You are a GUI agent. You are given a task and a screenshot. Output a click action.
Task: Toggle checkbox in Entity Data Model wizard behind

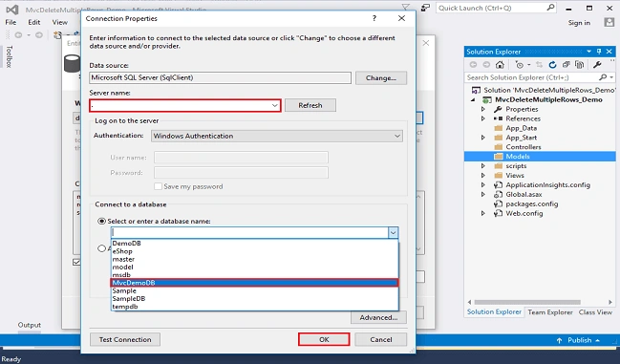tap(76, 262)
